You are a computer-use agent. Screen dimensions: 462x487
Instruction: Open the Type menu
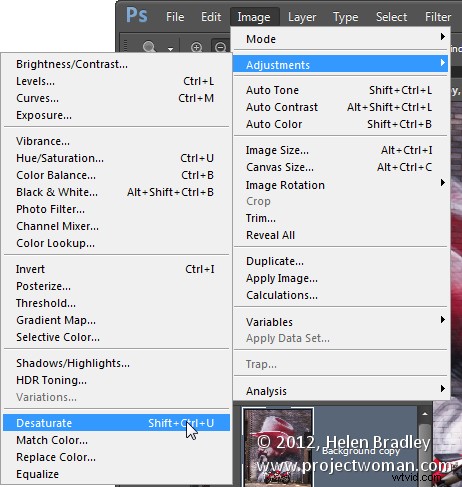pos(346,17)
